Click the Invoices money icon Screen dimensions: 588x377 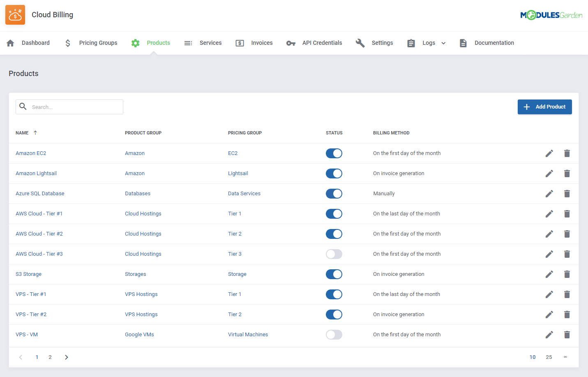point(240,43)
